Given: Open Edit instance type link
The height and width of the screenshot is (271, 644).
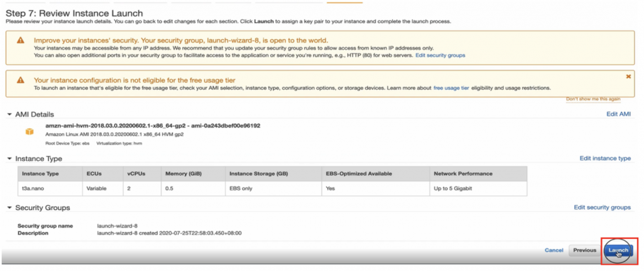Looking at the screenshot, I should 605,158.
